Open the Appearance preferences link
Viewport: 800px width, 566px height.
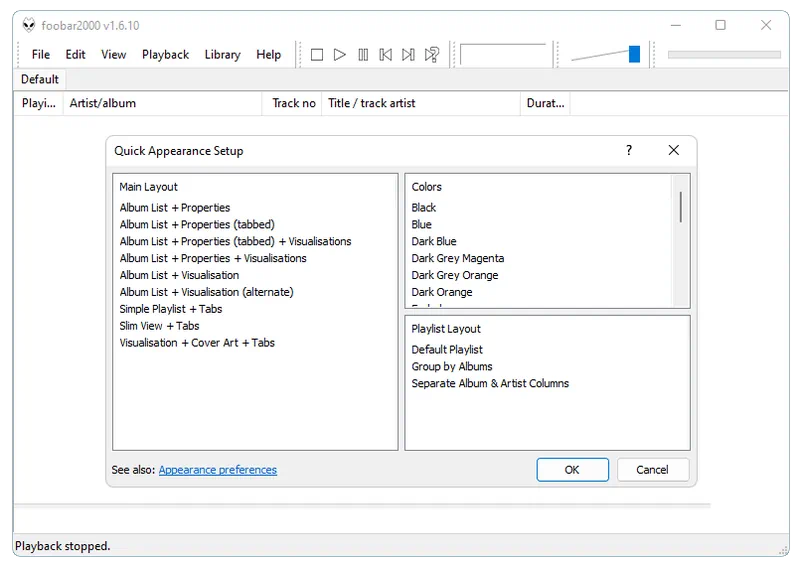coord(217,470)
